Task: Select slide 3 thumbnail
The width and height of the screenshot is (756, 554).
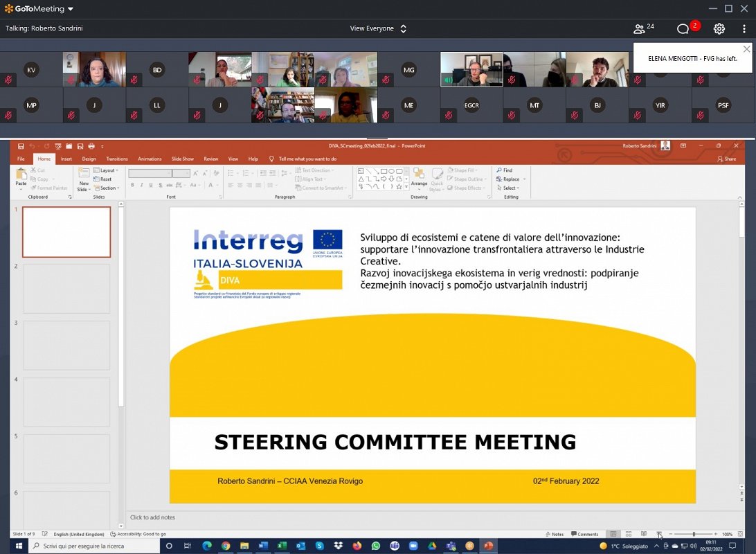Action: coord(66,346)
